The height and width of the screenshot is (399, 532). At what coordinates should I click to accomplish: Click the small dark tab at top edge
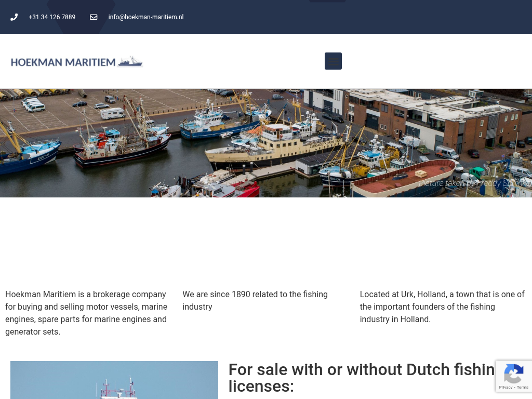pos(327,1)
